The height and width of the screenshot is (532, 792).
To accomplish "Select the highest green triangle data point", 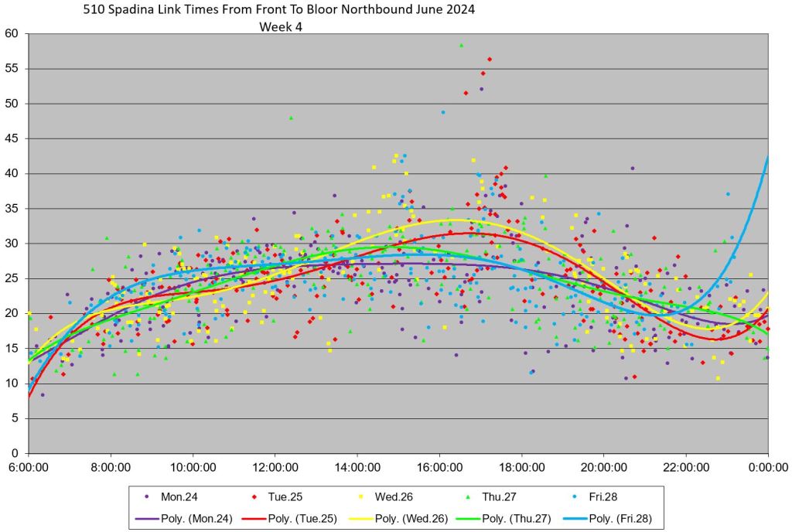I will [461, 46].
